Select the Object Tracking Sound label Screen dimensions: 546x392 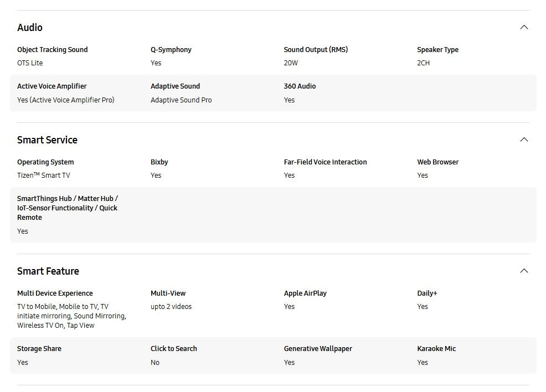point(53,50)
